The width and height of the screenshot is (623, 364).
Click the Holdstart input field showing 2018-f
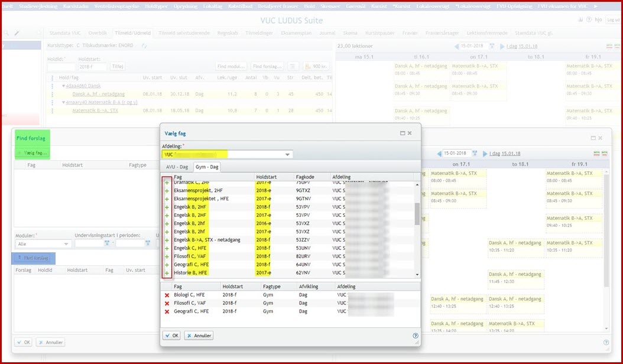click(92, 67)
